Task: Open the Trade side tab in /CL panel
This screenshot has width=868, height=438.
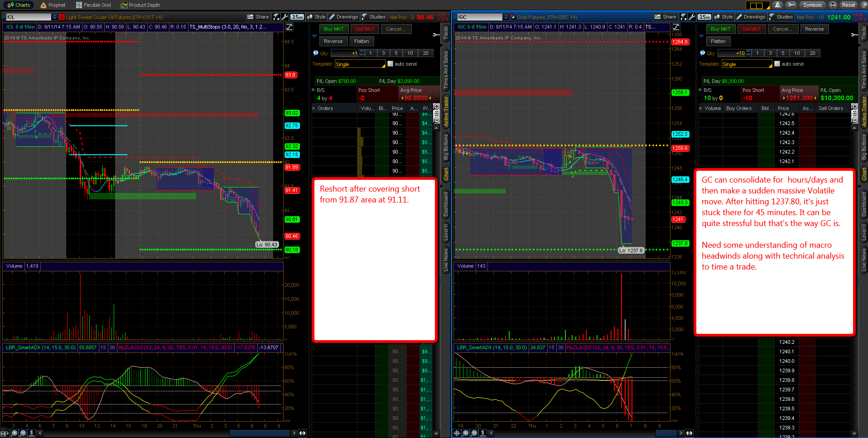Action: [446, 34]
